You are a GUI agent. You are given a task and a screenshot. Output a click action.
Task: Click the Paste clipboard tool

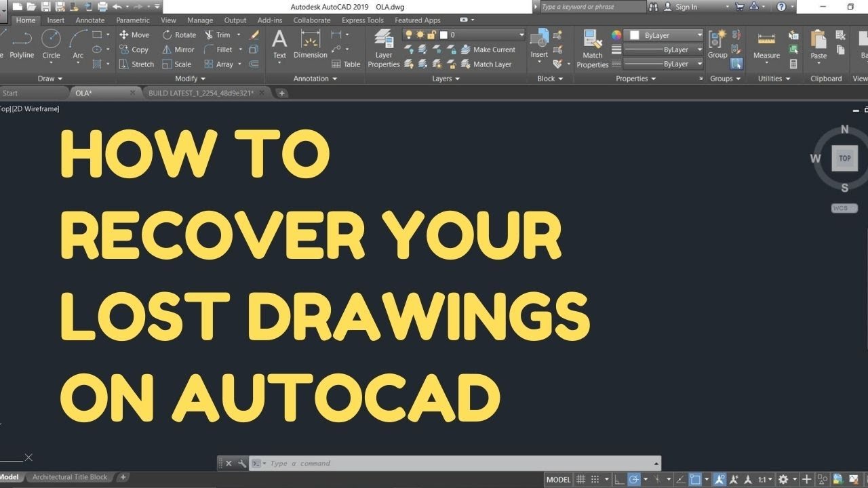pyautogui.click(x=818, y=45)
